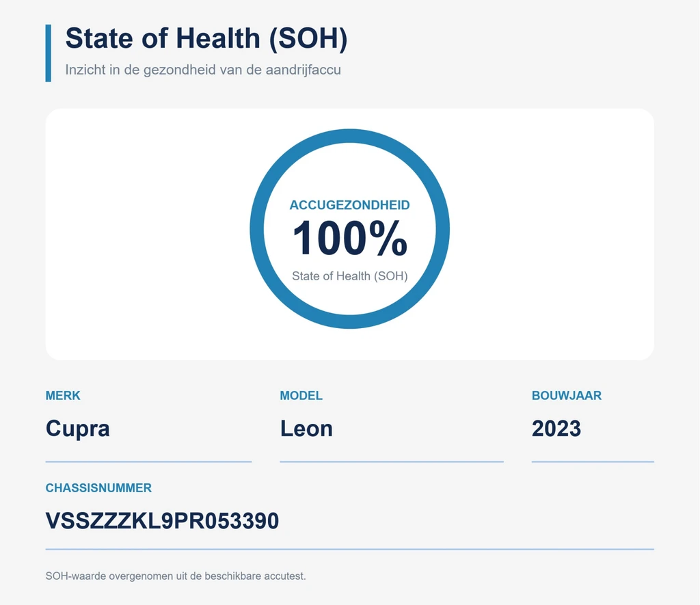Click the State of Health (SOH) caption in ring
Screen dimensions: 700x605
click(x=349, y=276)
